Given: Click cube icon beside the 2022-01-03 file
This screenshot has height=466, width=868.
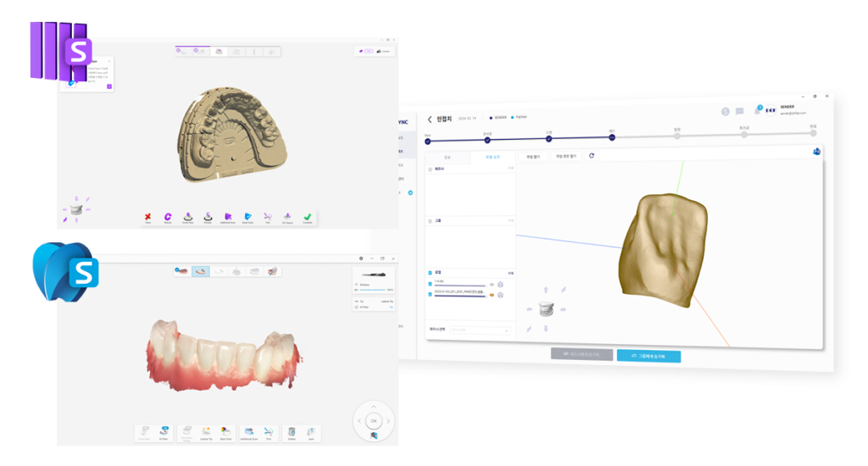Looking at the screenshot, I should pos(500,295).
